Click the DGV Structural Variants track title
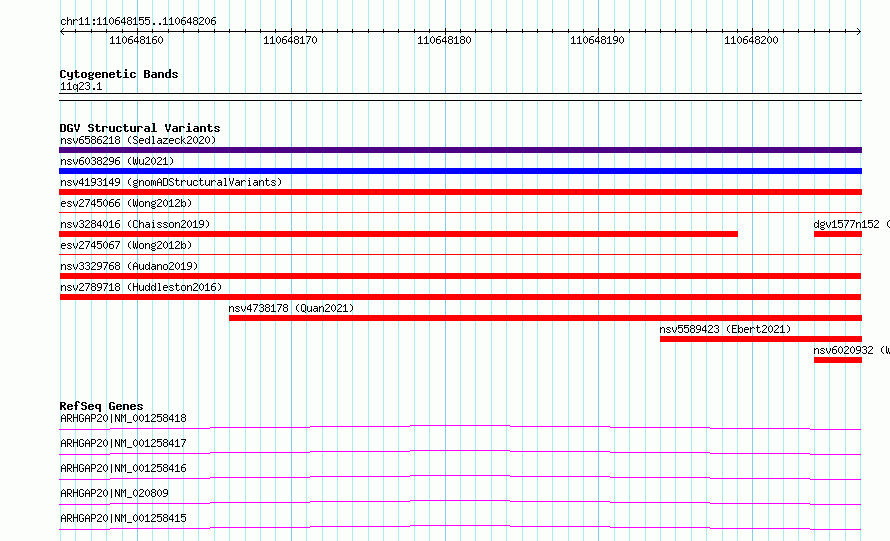 click(140, 128)
